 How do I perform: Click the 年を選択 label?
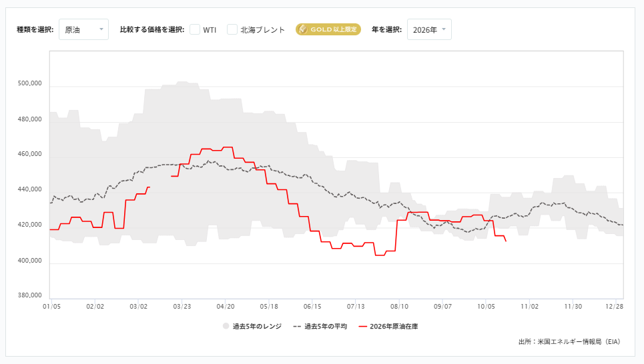click(x=386, y=29)
